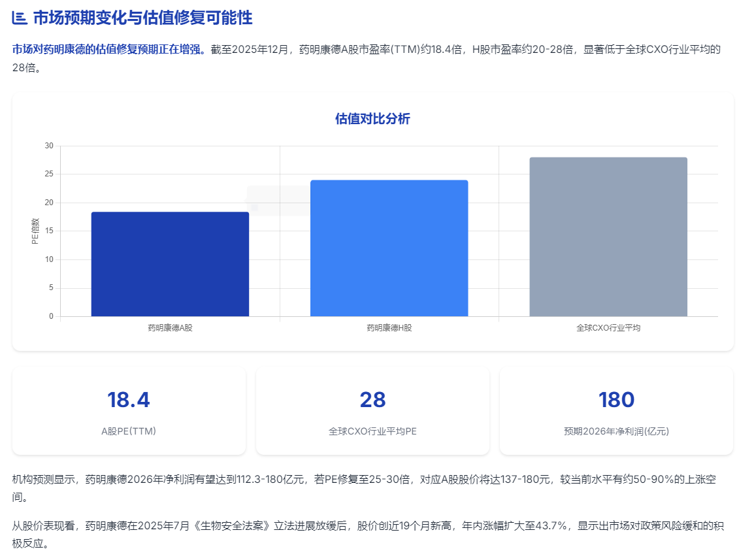
Task: Click the y-axis value 25
Action: coord(49,174)
